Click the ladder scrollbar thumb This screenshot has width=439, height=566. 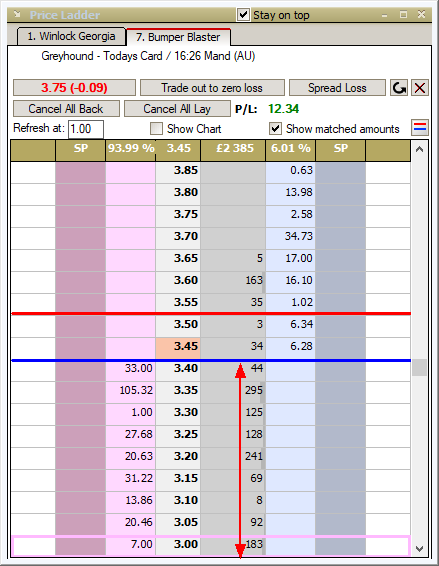[x=419, y=368]
